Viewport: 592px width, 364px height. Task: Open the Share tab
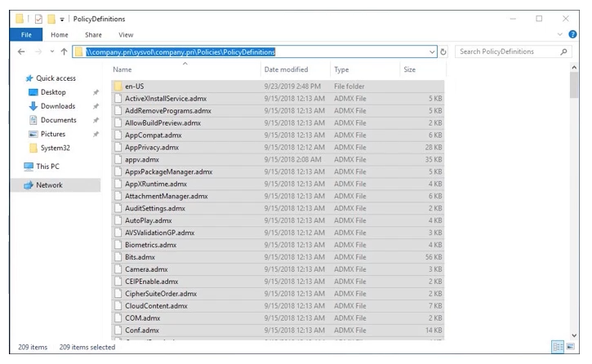tap(93, 35)
